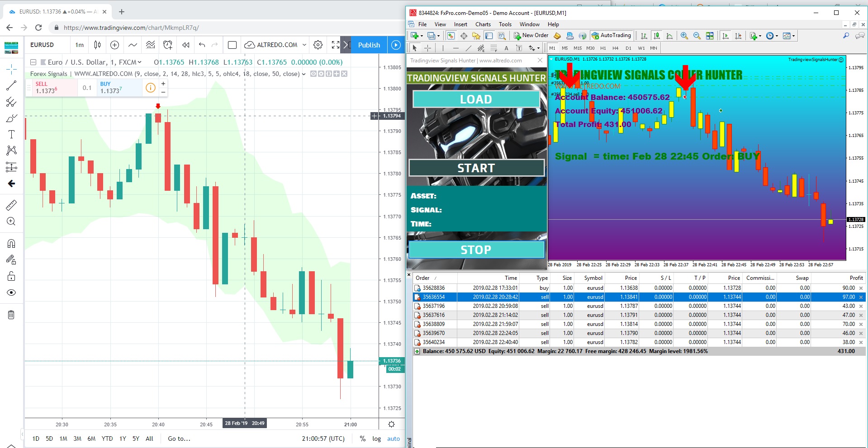Create an alert with the alarm clock icon
868x448 pixels.
[168, 45]
